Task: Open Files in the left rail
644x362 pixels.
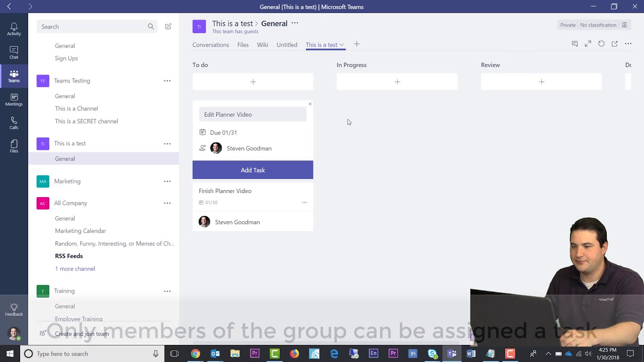Action: [14, 146]
